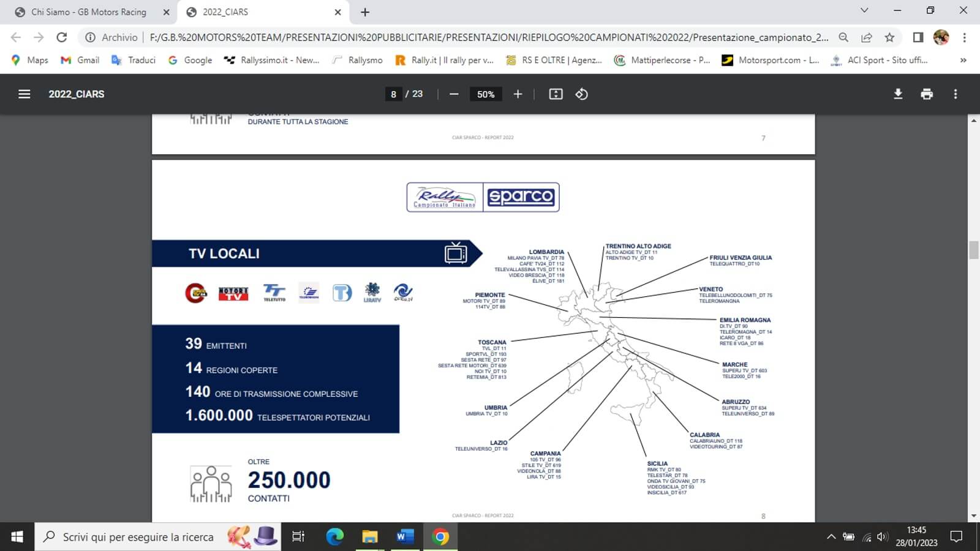This screenshot has width=980, height=551.
Task: Close the Chi Siamo - GB Motors Racing tab
Action: [166, 12]
